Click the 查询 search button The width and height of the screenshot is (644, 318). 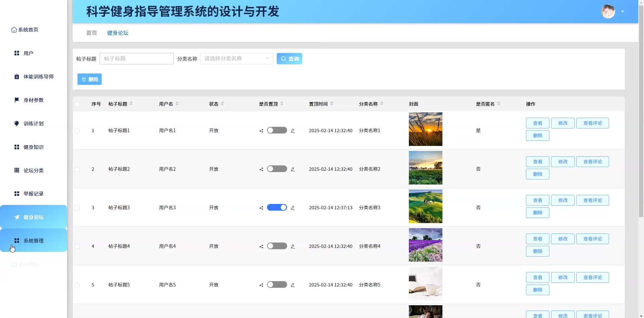click(289, 59)
